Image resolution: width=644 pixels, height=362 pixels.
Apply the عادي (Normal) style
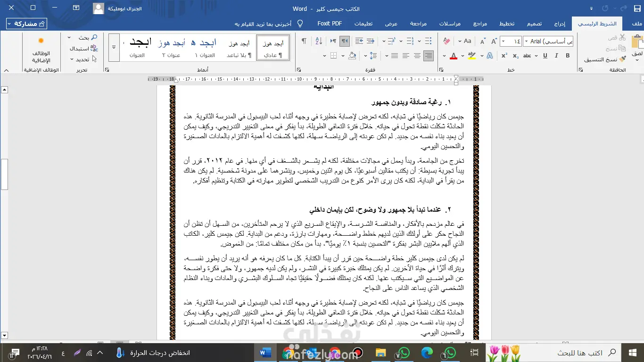pos(273,48)
